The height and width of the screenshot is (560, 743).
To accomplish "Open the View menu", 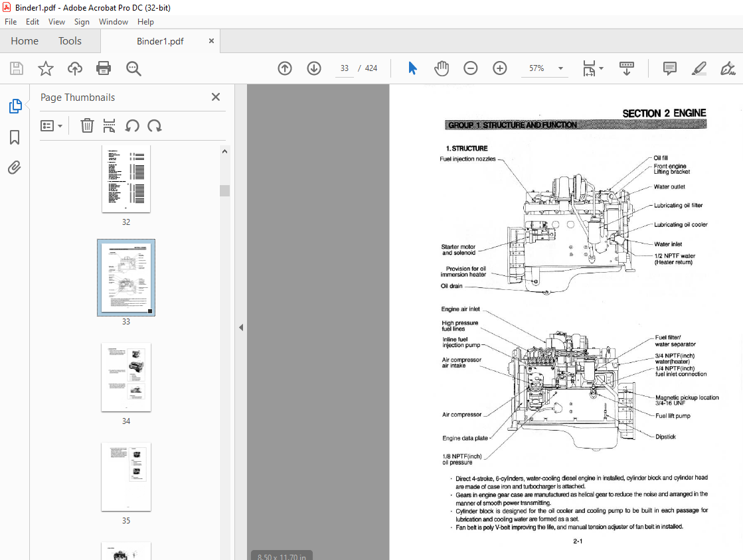I will pyautogui.click(x=56, y=22).
